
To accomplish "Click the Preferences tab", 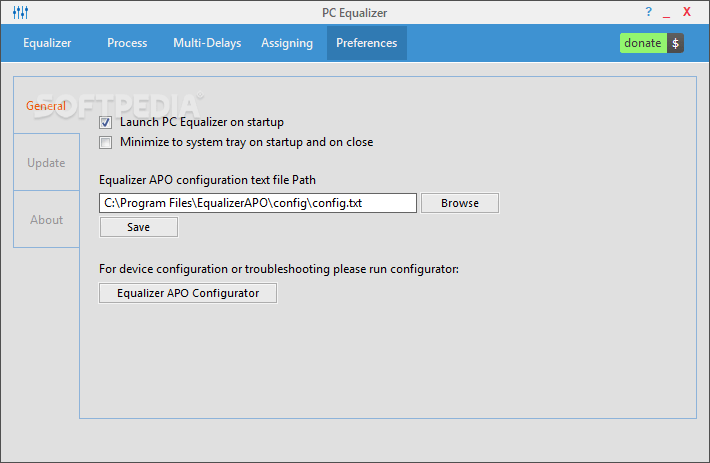I will pos(367,43).
